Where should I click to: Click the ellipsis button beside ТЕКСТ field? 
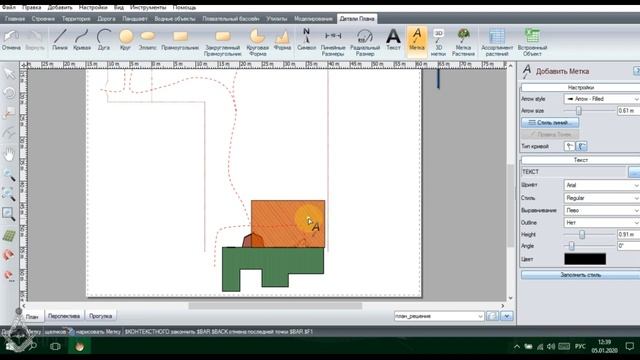pyautogui.click(x=634, y=172)
